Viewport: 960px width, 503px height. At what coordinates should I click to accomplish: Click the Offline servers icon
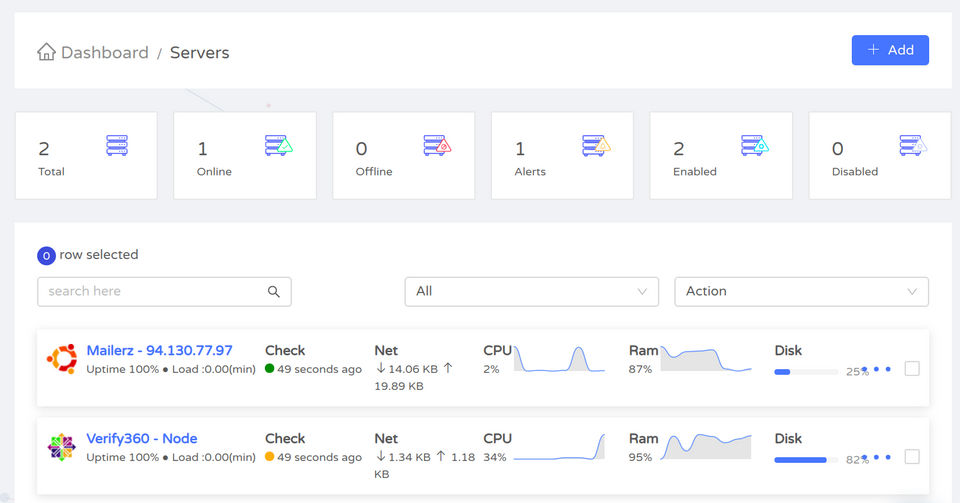(437, 146)
